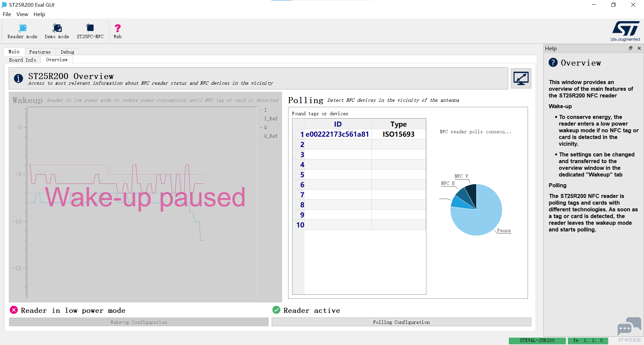The height and width of the screenshot is (345, 644).
Task: Select row header 1 in tags table
Action: (299, 134)
